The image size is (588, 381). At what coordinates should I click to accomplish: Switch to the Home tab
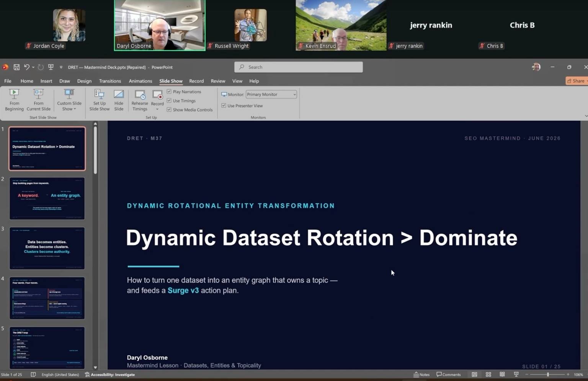(27, 81)
